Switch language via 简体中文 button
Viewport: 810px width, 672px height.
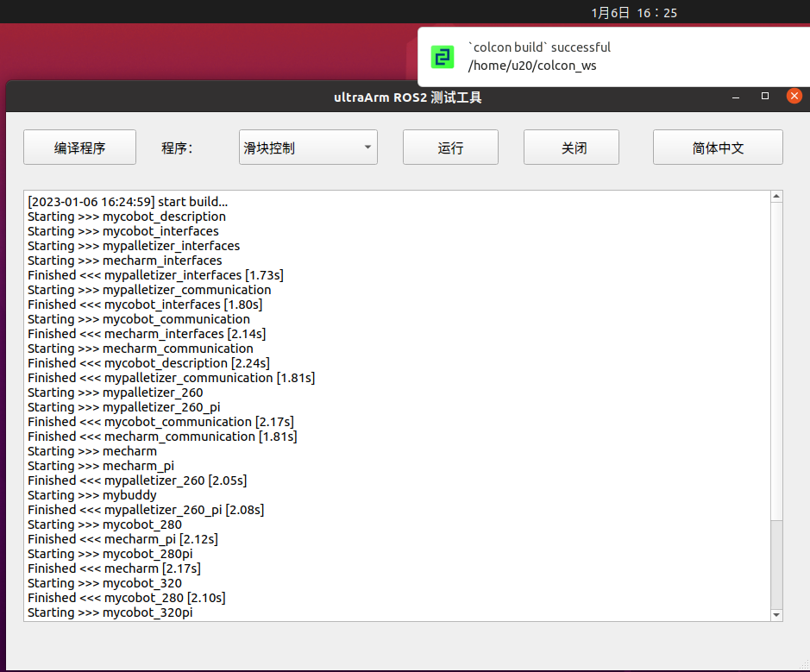[718, 148]
